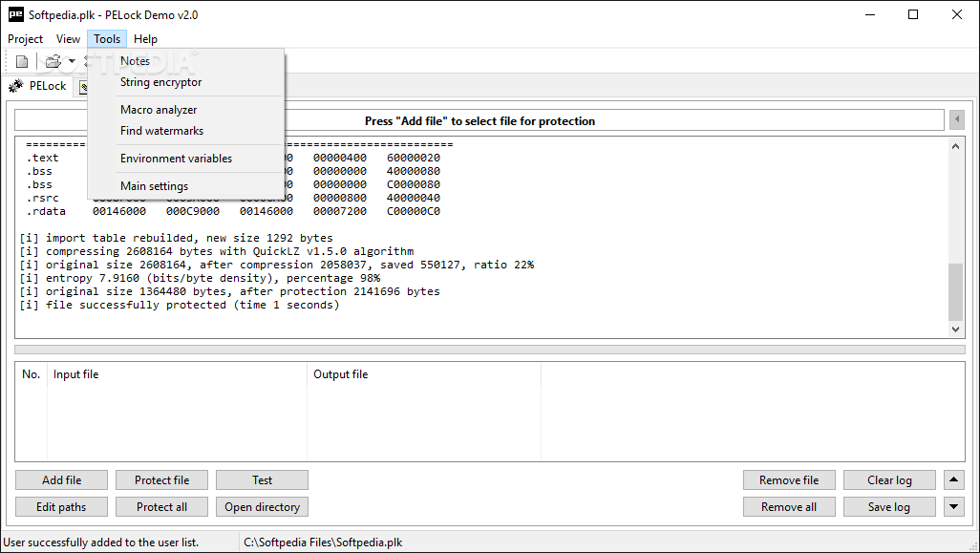Screen dimensions: 980x553
Task: Click the '.text' section row in the log
Action: [232, 159]
